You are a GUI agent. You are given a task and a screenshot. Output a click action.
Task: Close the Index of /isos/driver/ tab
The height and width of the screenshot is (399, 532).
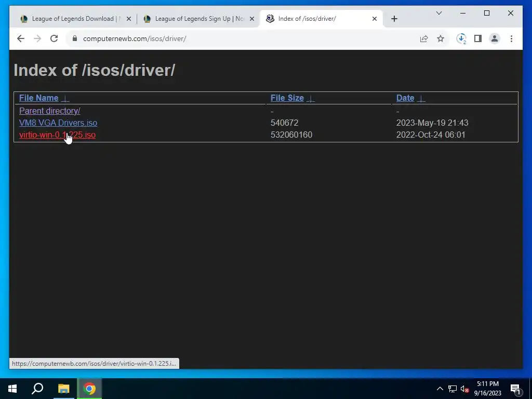375,19
